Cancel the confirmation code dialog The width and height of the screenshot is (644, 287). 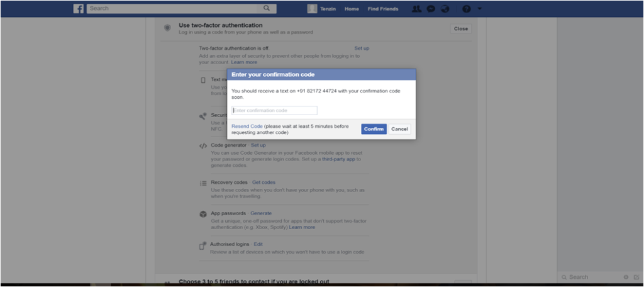399,129
